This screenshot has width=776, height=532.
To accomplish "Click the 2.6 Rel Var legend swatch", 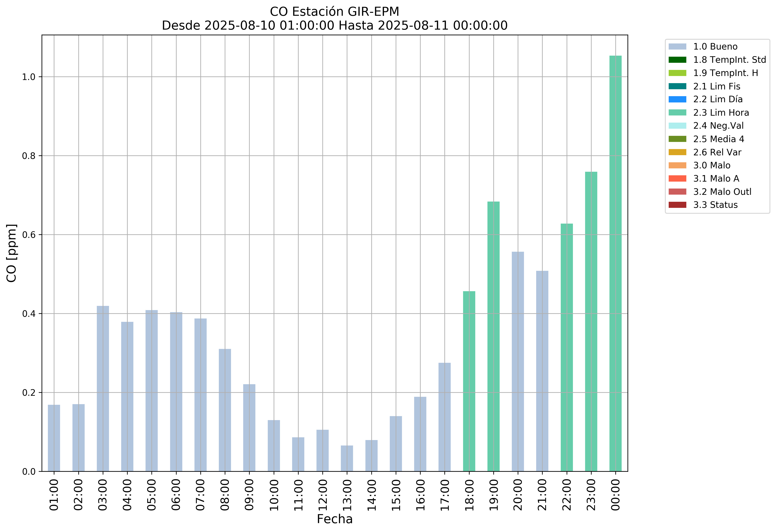I will point(677,152).
